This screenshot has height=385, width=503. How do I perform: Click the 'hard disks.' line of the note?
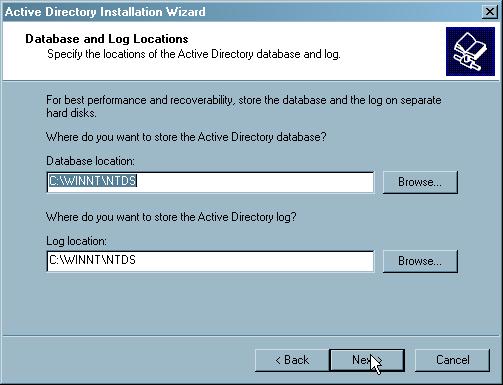pyautogui.click(x=71, y=113)
